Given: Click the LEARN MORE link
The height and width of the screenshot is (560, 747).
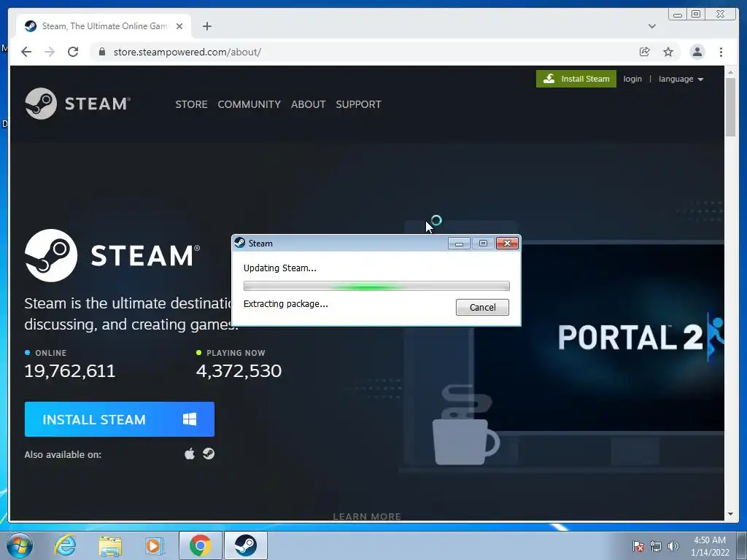Looking at the screenshot, I should 367,517.
